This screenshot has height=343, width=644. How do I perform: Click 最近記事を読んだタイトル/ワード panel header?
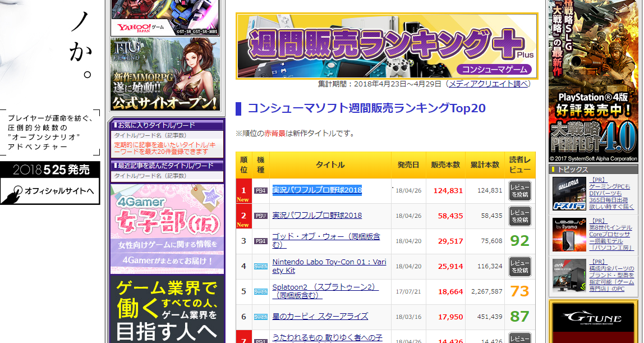coord(167,166)
